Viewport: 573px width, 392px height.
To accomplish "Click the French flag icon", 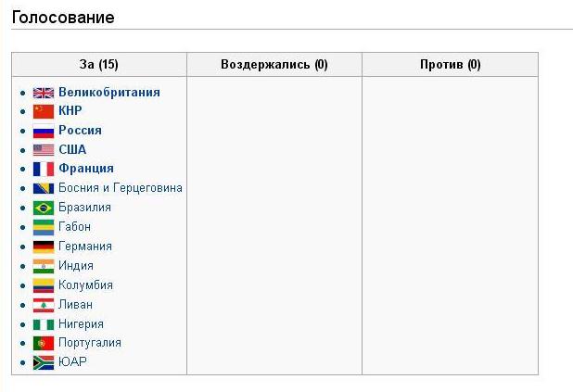I will 44,170.
